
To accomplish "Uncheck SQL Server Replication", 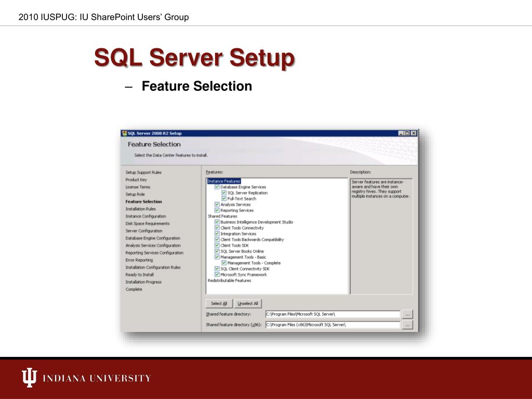I will pyautogui.click(x=224, y=193).
